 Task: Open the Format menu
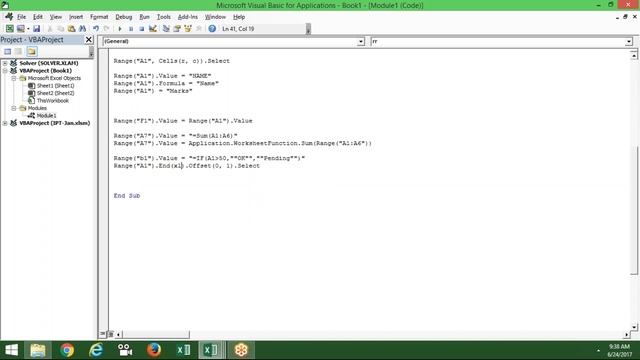99,17
